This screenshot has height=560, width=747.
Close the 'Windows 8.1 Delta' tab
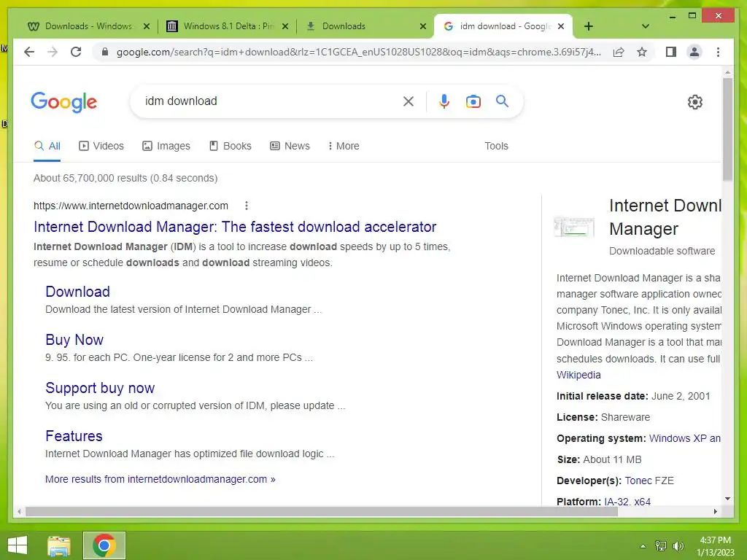(285, 26)
